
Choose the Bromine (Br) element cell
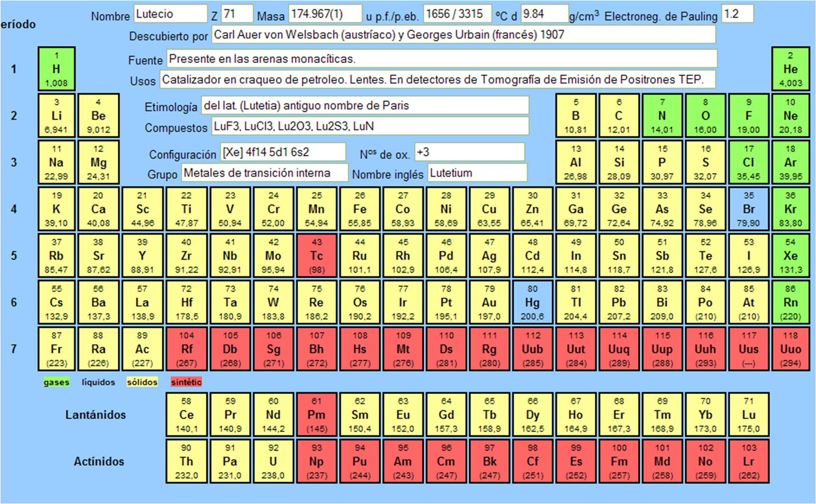point(748,209)
